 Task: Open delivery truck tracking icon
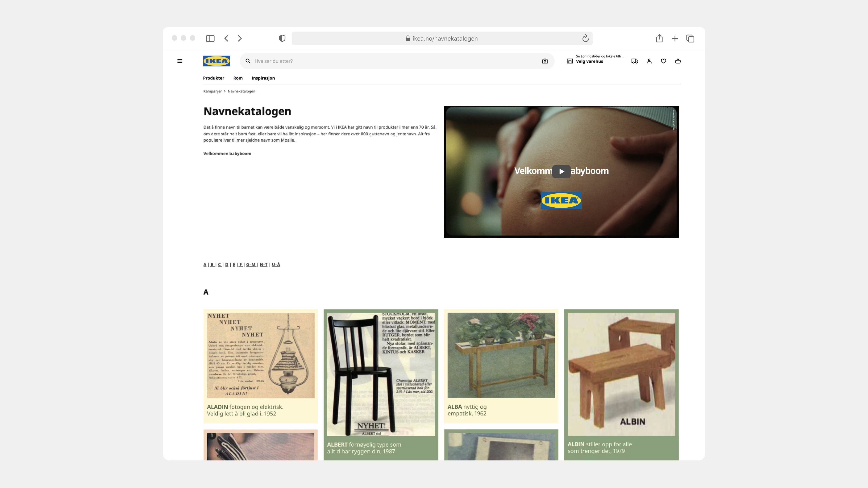635,61
